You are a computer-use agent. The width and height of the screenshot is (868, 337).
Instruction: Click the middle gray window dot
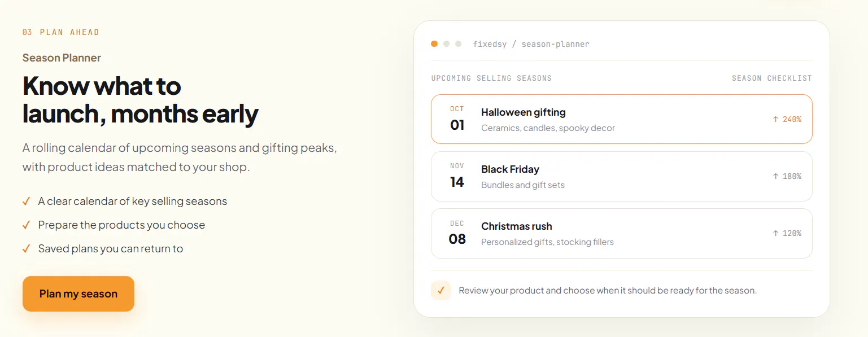446,43
